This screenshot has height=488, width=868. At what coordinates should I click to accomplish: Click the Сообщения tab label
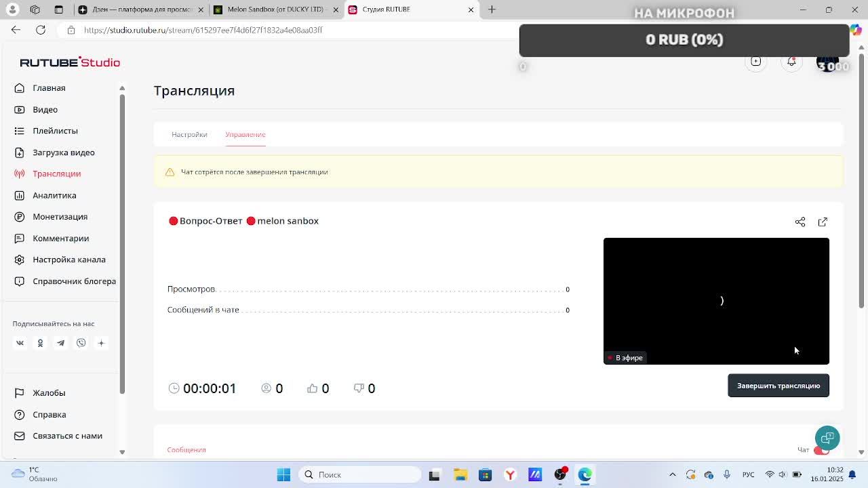click(186, 450)
